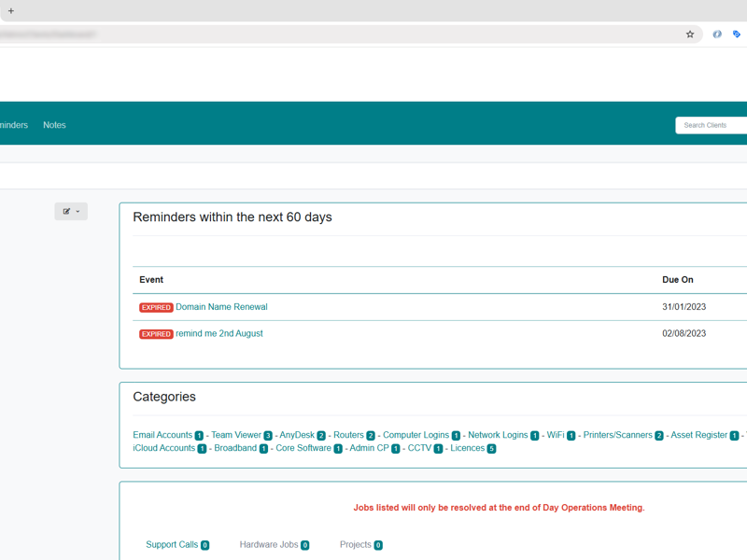Bookmark this page using the star icon
Viewport: 747px width, 560px height.
690,34
